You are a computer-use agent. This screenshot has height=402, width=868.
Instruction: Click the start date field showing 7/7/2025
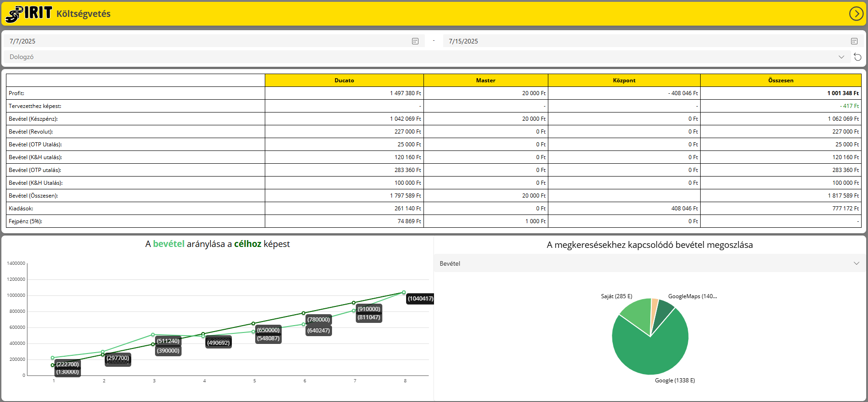point(206,41)
